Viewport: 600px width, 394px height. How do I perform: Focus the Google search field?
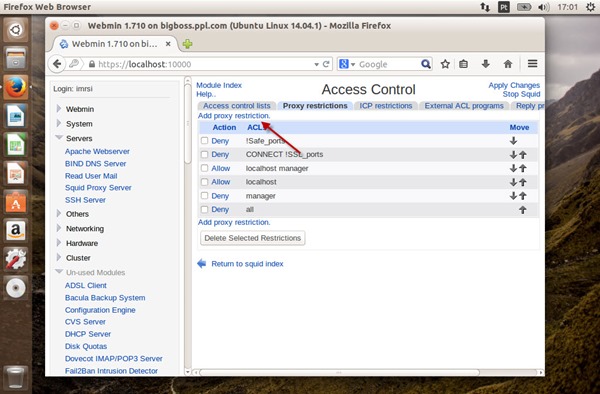[388, 64]
